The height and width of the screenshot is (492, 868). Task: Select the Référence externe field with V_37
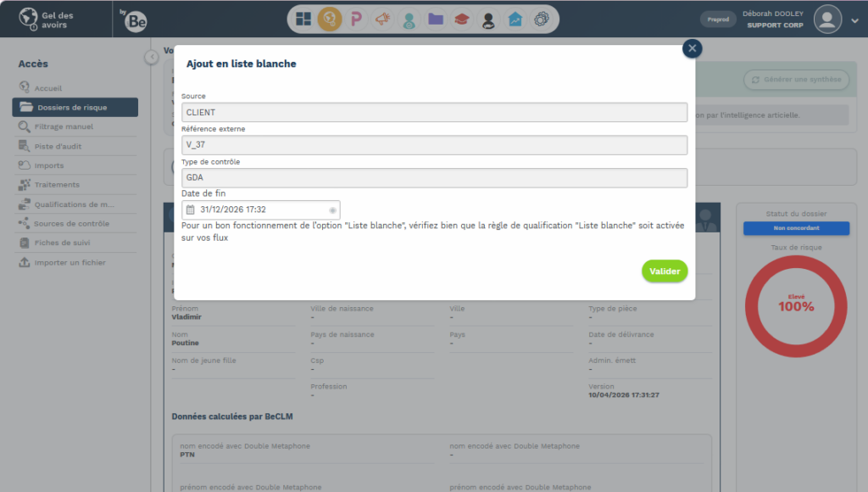pos(434,145)
